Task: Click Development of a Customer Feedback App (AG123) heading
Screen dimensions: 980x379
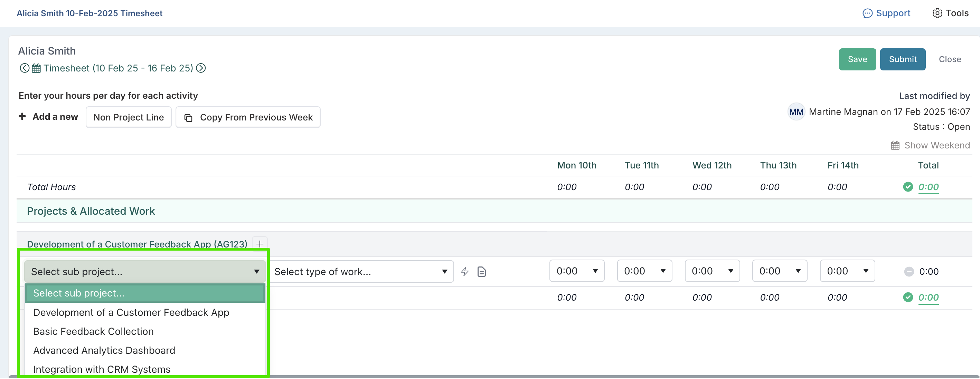Action: tap(137, 244)
